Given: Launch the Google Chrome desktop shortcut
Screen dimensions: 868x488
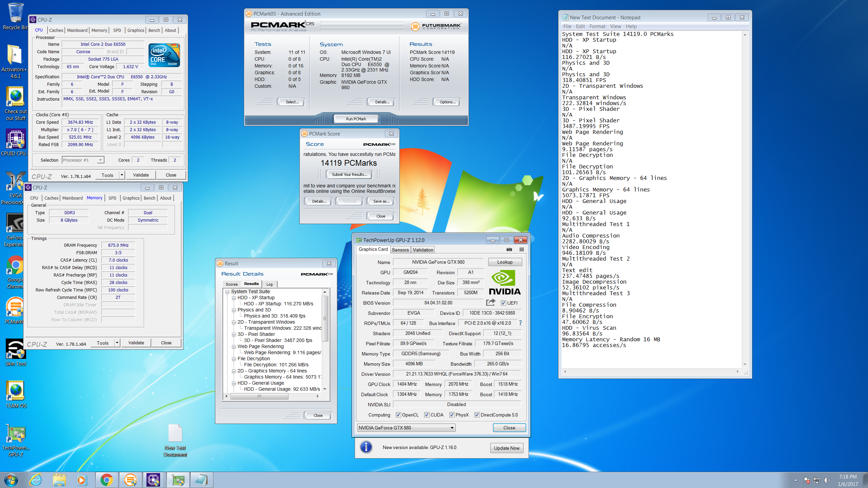Looking at the screenshot, I should [15, 271].
